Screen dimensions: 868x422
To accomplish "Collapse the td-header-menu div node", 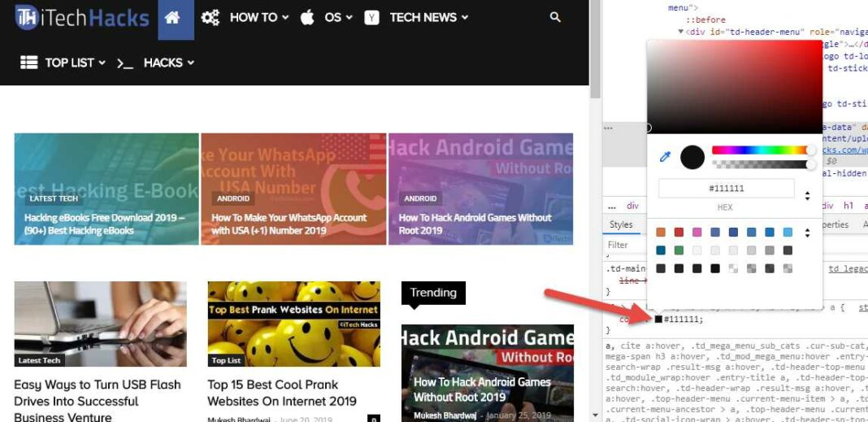I will coord(681,32).
